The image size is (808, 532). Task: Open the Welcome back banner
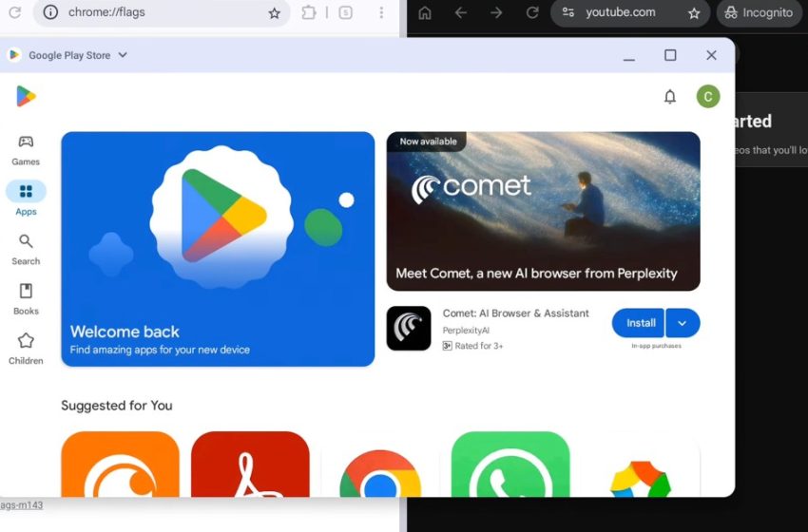[218, 249]
